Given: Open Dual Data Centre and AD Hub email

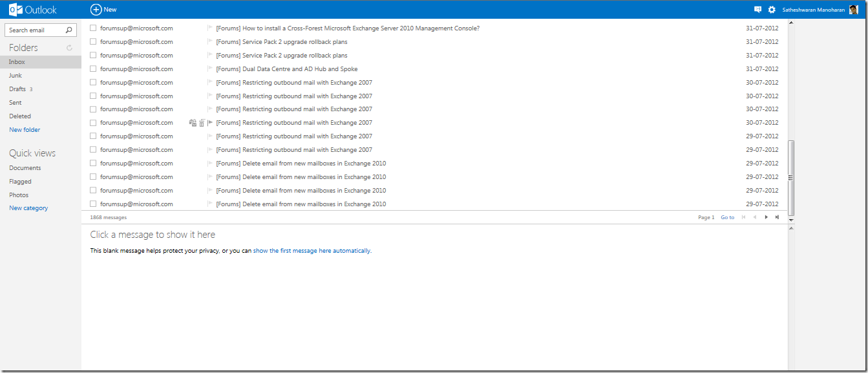Looking at the screenshot, I should [x=287, y=69].
